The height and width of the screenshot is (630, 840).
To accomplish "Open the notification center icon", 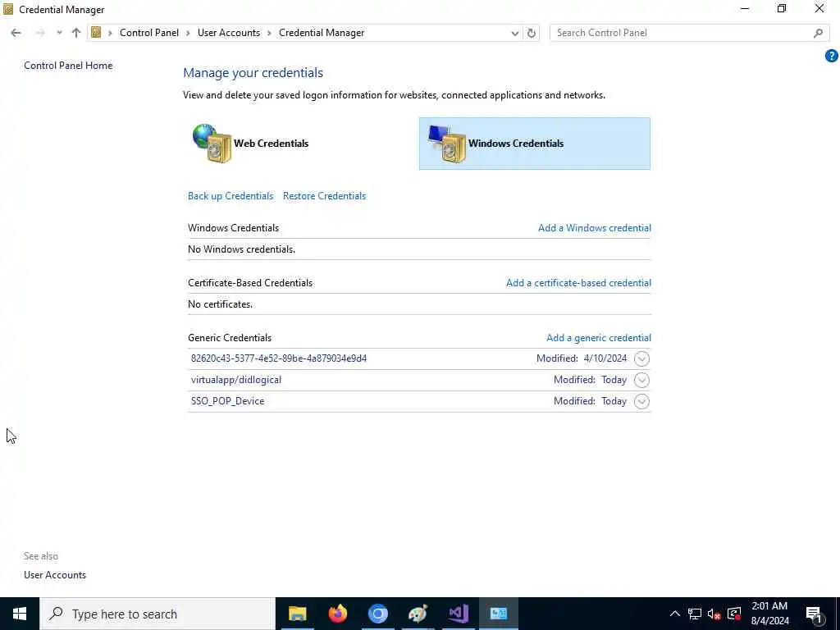I will pos(815,614).
